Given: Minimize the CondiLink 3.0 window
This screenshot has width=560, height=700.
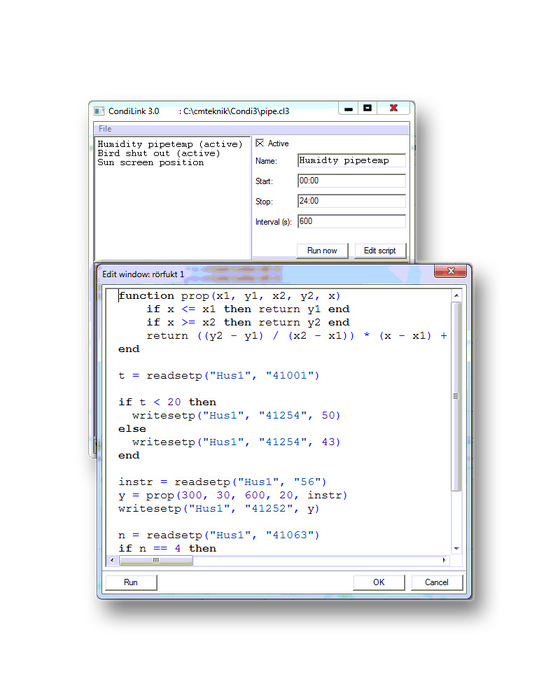Looking at the screenshot, I should click(x=348, y=108).
